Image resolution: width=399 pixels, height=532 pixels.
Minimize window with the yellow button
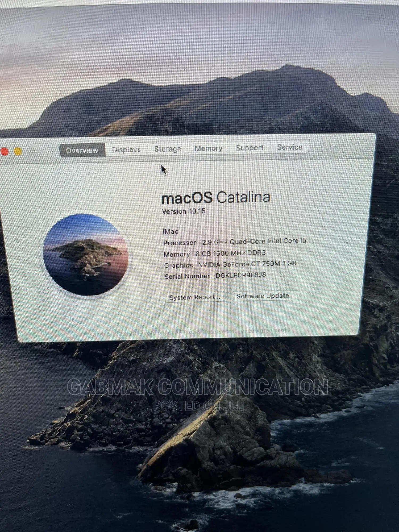pyautogui.click(x=18, y=151)
